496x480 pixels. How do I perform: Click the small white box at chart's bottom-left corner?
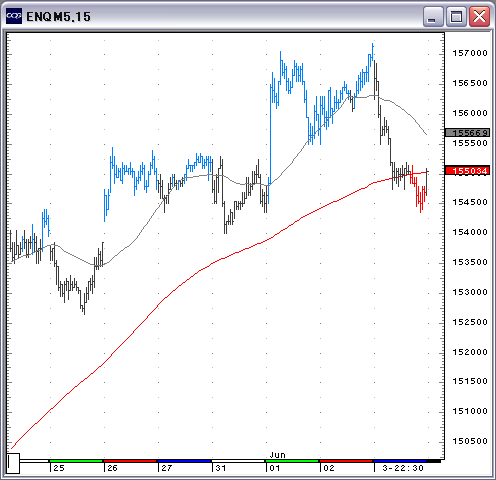[13, 463]
